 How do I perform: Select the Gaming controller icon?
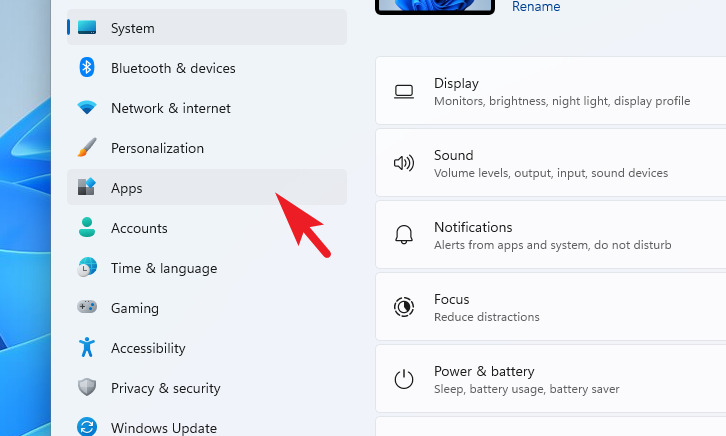pos(87,307)
